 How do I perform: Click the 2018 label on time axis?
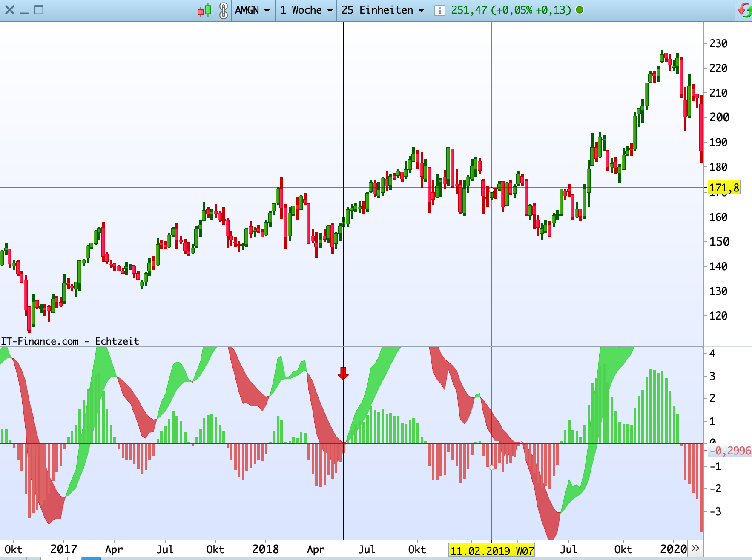(265, 549)
